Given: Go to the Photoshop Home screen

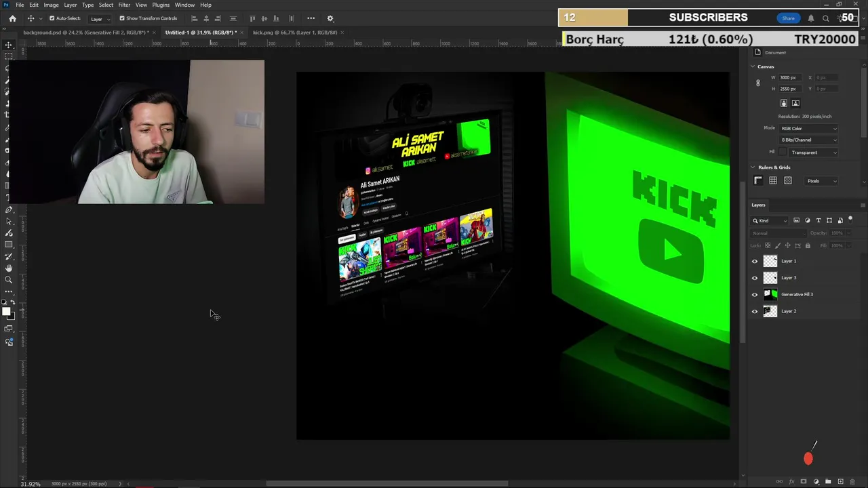Looking at the screenshot, I should coord(12,18).
